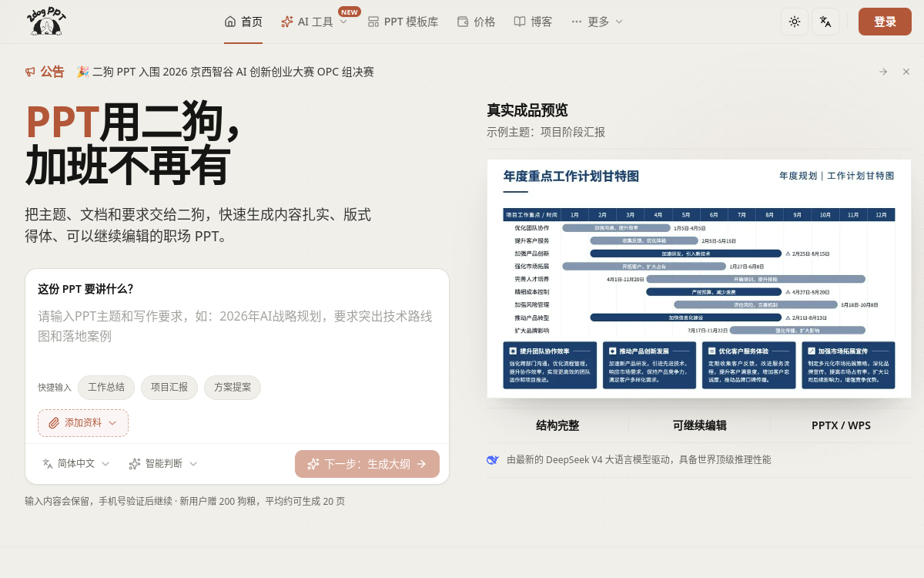Click the PPTX / WPS label
The image size is (924, 578).
841,425
